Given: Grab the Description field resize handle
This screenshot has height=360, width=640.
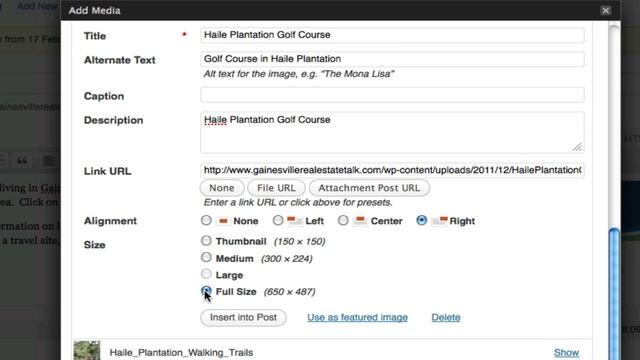Looking at the screenshot, I should [x=577, y=147].
